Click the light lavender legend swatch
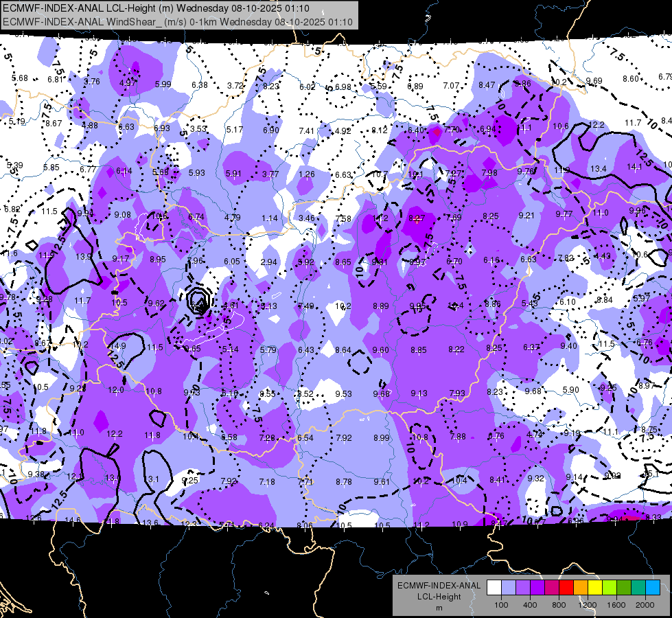Viewport: 672px width, 618px height. [x=509, y=588]
